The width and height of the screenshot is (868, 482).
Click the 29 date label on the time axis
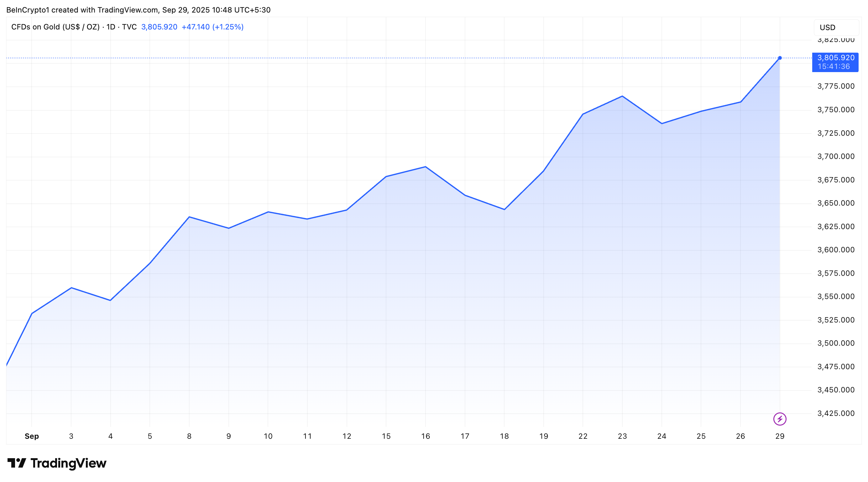(780, 436)
